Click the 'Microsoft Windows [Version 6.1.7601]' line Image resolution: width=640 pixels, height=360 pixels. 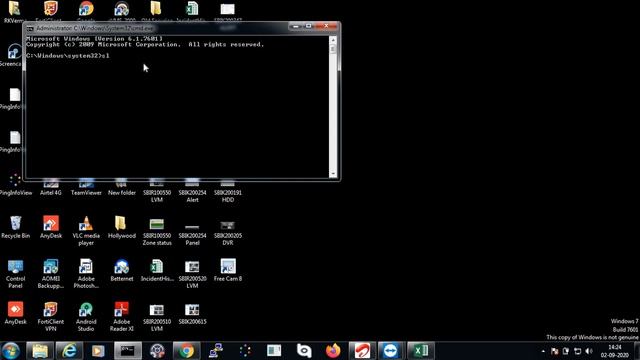click(94, 39)
